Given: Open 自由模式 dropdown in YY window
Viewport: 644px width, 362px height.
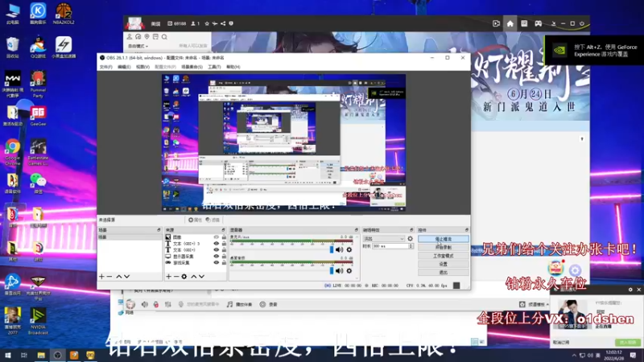Looking at the screenshot, I should 138,46.
